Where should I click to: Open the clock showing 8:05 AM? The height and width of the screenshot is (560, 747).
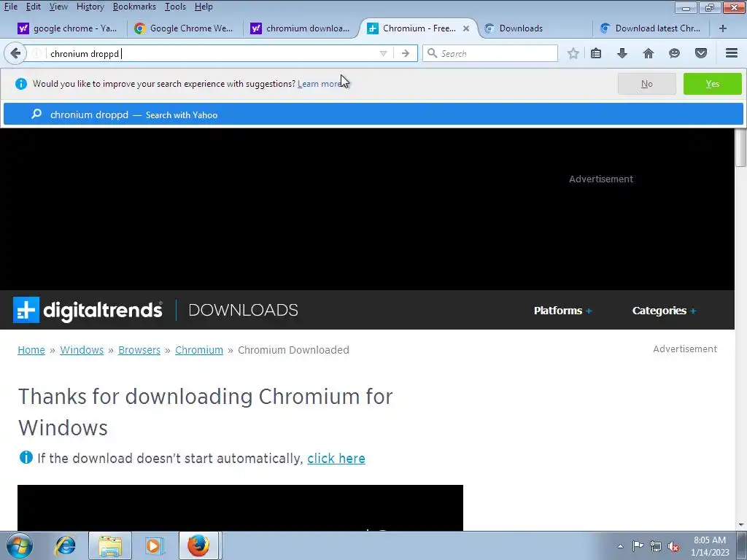710,546
